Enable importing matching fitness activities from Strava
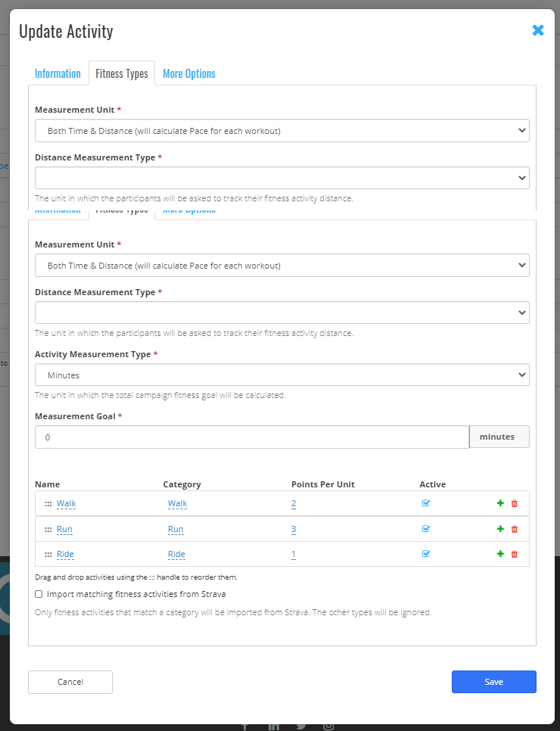The height and width of the screenshot is (731, 560). 39,594
